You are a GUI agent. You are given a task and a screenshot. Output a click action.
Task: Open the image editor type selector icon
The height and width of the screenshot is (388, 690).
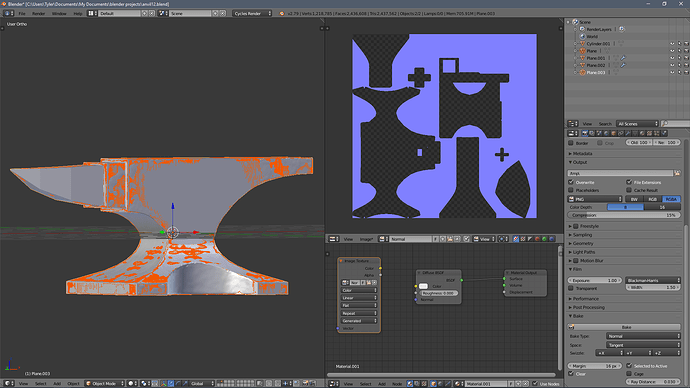point(333,239)
